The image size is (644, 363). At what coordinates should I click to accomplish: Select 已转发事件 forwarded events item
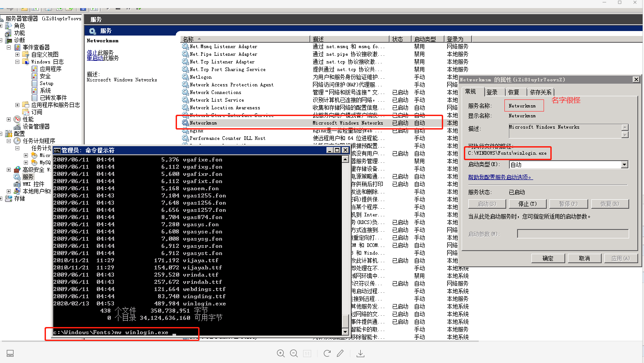click(x=53, y=98)
